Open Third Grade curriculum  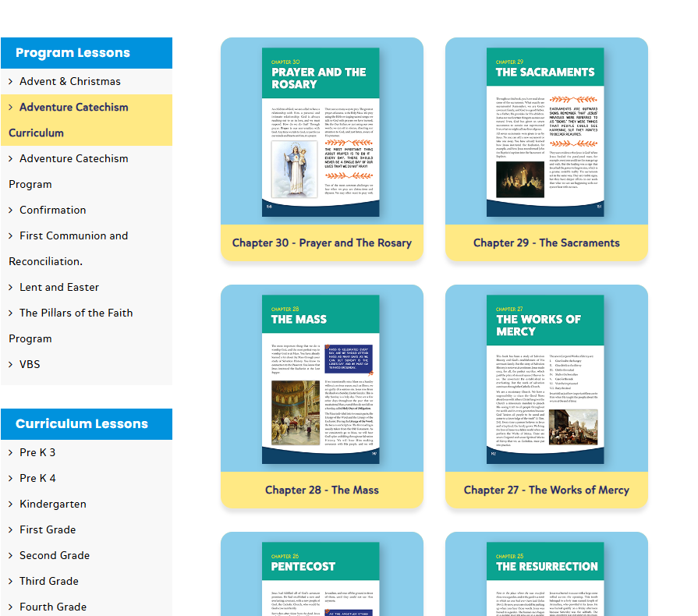48,581
